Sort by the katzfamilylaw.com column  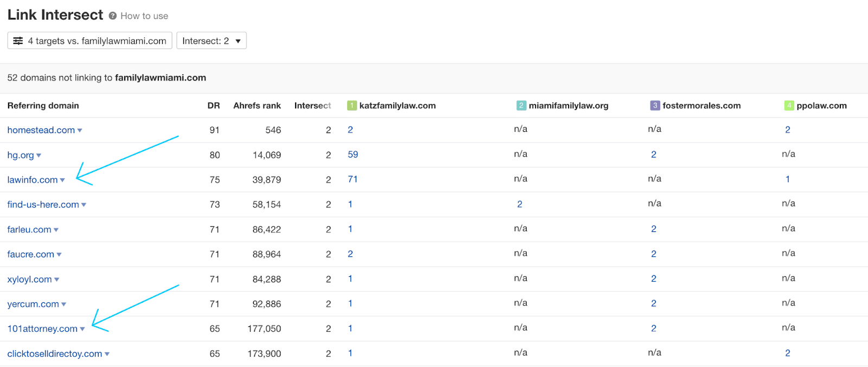[398, 106]
